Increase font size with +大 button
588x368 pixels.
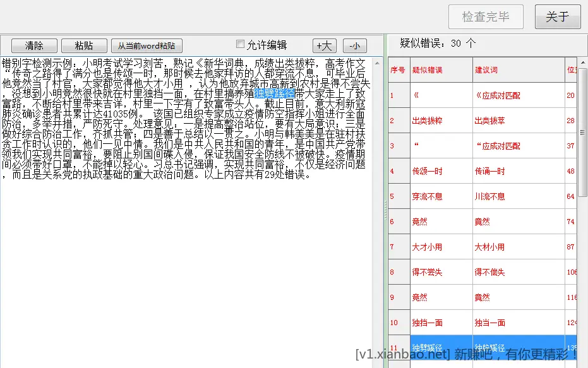tap(325, 46)
